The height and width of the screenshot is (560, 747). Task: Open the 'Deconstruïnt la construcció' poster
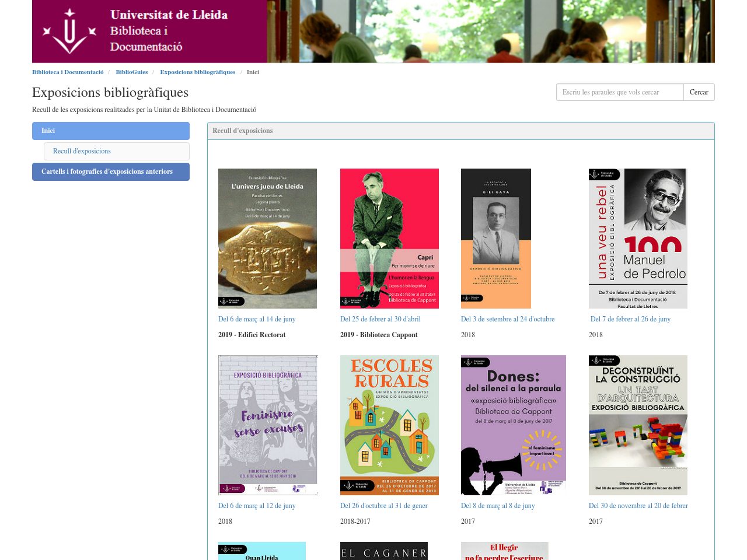click(x=638, y=425)
